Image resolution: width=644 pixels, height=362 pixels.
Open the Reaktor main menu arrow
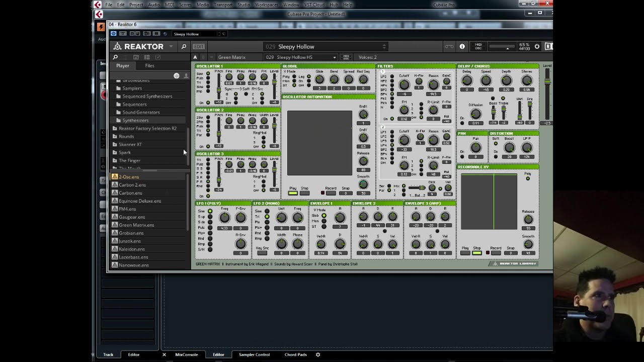tap(171, 47)
